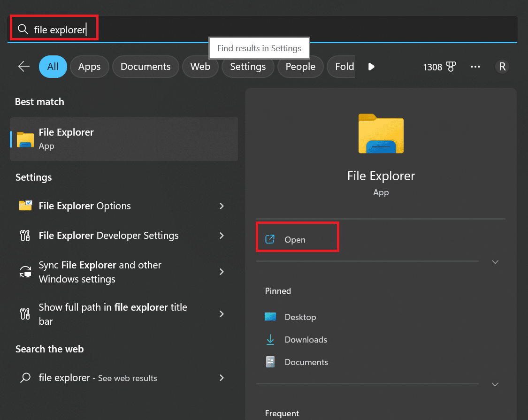Expand File Explorer Options arrow
This screenshot has width=528, height=420.
coord(222,206)
